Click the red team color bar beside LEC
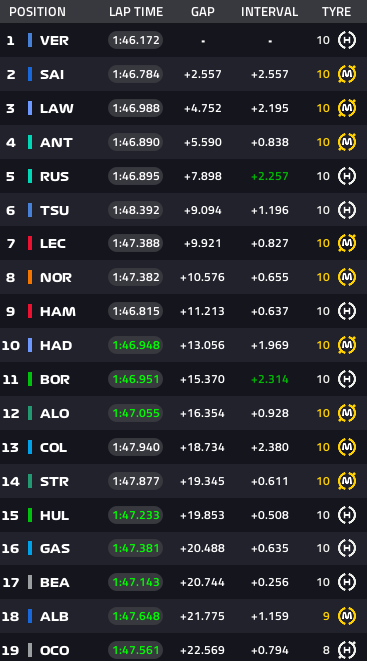The image size is (367, 661). pyautogui.click(x=30, y=243)
